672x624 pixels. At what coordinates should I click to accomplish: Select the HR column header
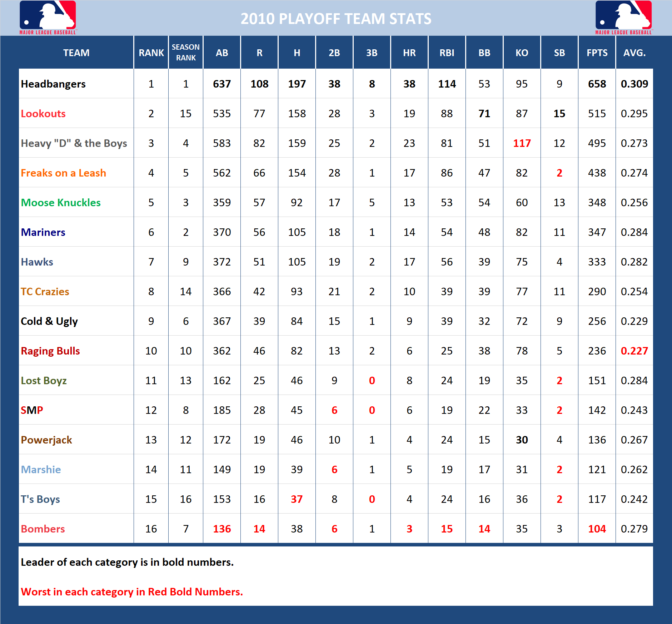(409, 53)
